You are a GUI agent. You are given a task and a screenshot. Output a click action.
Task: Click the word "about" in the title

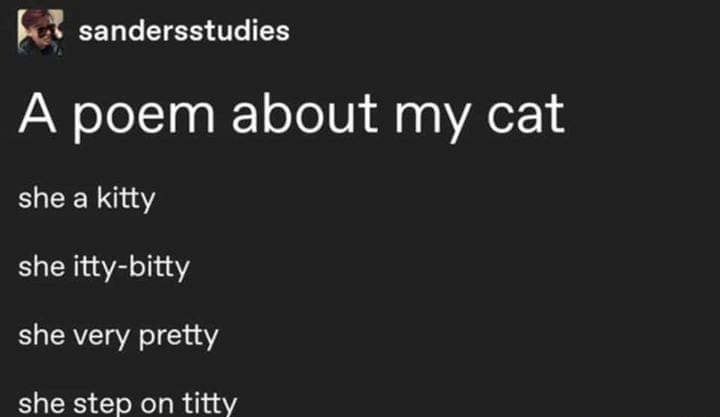coord(304,114)
